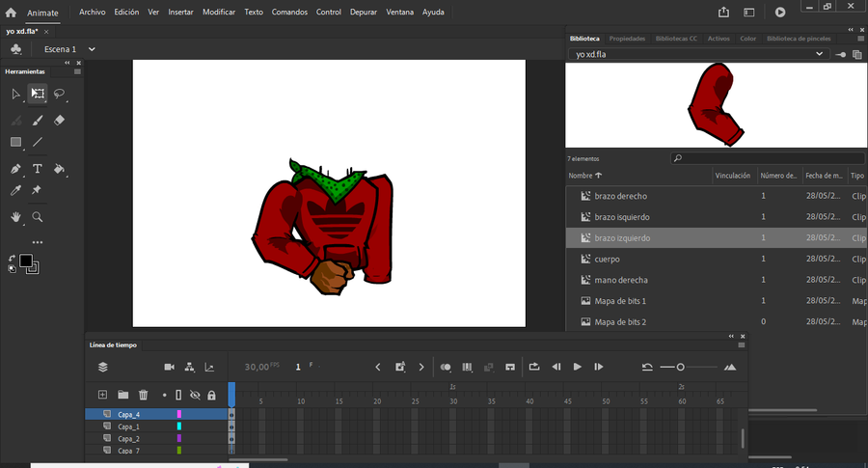Image resolution: width=868 pixels, height=468 pixels.
Task: Switch to the Propiedades tab
Action: click(627, 39)
